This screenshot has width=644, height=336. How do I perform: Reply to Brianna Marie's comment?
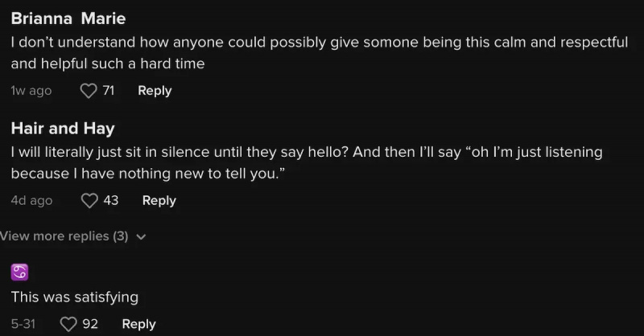click(155, 91)
